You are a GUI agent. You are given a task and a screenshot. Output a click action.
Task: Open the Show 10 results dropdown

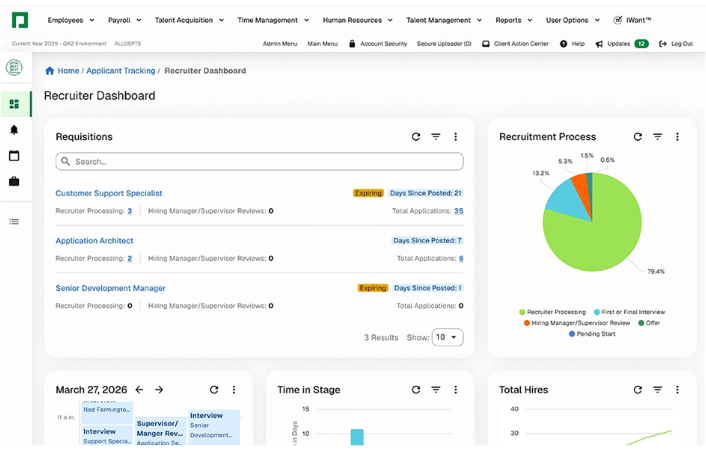pyautogui.click(x=447, y=337)
